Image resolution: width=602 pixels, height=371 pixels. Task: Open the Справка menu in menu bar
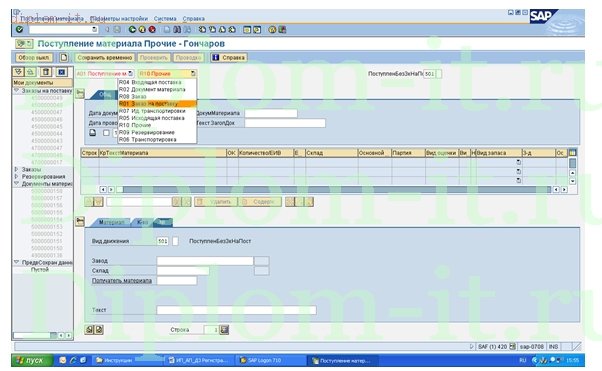[x=194, y=18]
